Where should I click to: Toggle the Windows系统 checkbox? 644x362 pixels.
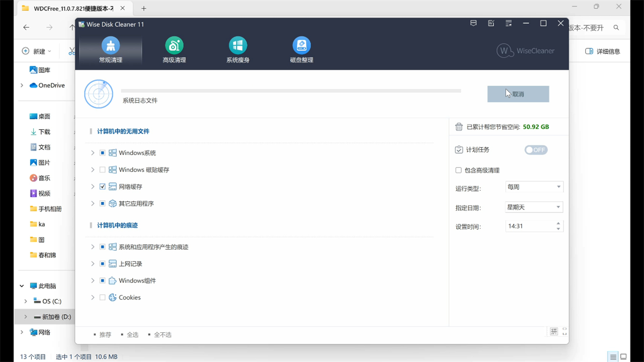click(103, 153)
